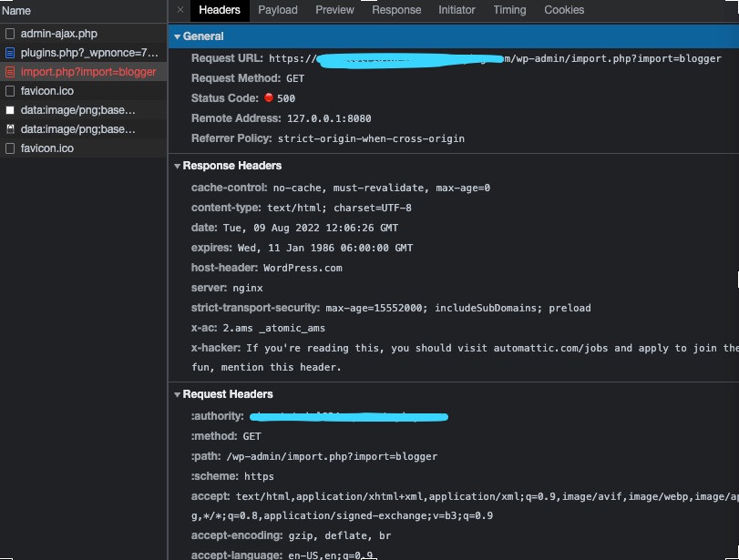The width and height of the screenshot is (739, 560).
Task: Switch to the Headers tab
Action: point(220,10)
